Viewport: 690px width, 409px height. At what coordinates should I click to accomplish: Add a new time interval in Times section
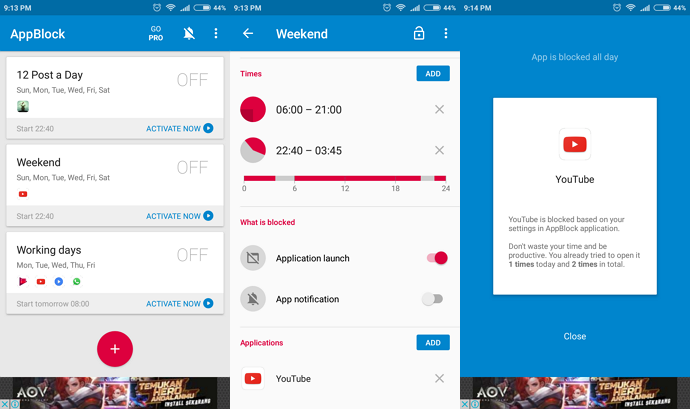[x=433, y=74]
